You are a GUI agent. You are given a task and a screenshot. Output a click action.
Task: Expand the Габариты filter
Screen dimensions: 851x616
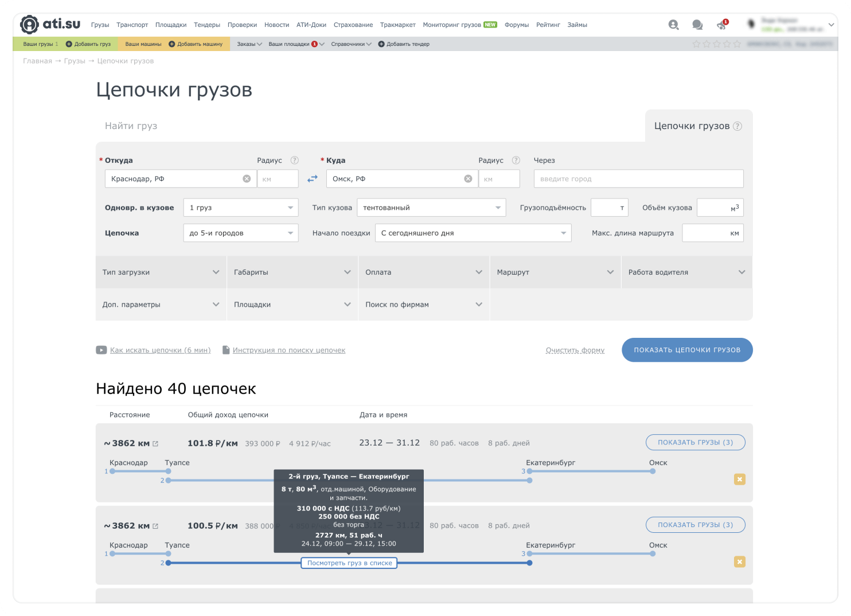point(292,272)
